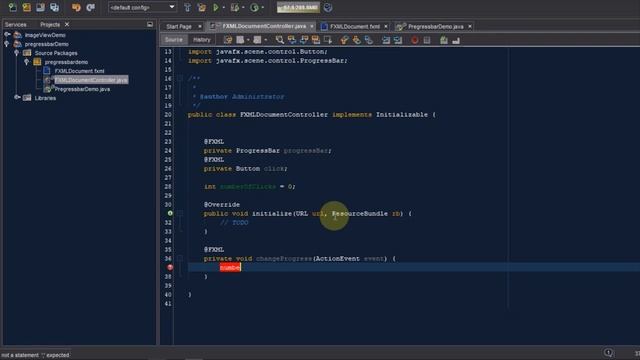The height and width of the screenshot is (360, 640).
Task: Open the Start Page tab
Action: pos(179,27)
